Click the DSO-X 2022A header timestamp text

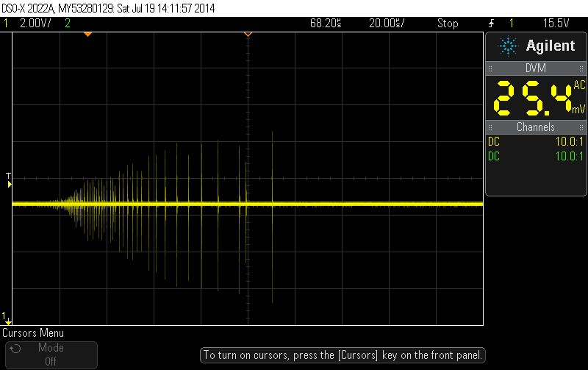pyautogui.click(x=108, y=8)
